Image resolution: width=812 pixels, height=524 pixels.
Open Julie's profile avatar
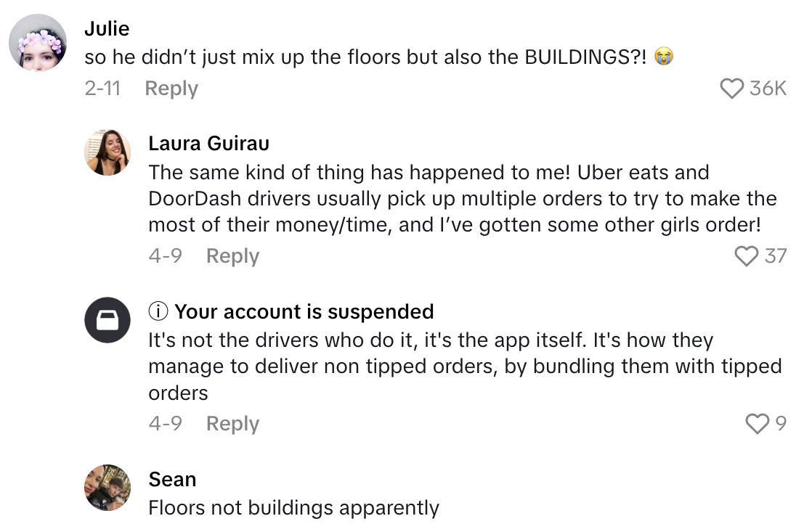click(x=37, y=42)
